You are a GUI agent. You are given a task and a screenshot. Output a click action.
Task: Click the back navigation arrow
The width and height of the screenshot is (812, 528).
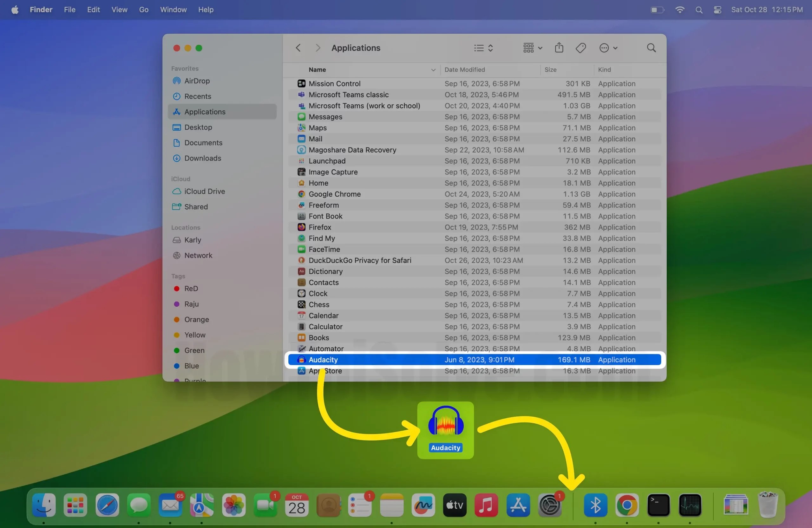(298, 48)
